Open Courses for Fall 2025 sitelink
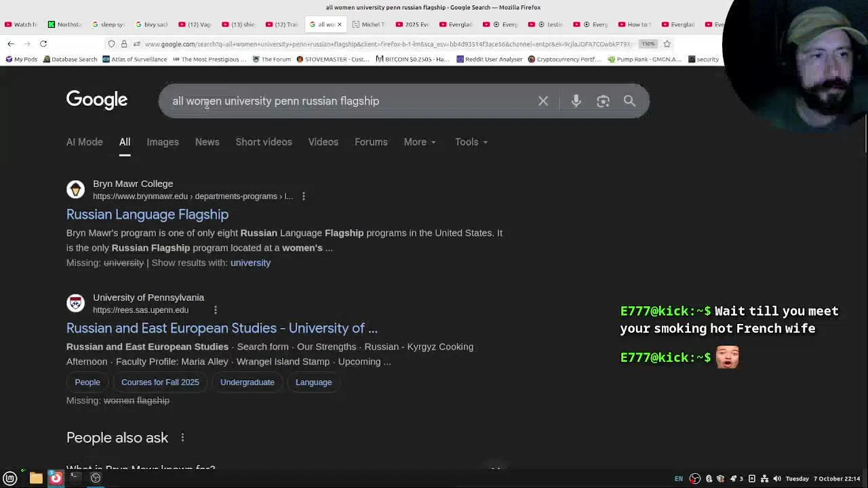Screen dimensions: 868x488 160,382
